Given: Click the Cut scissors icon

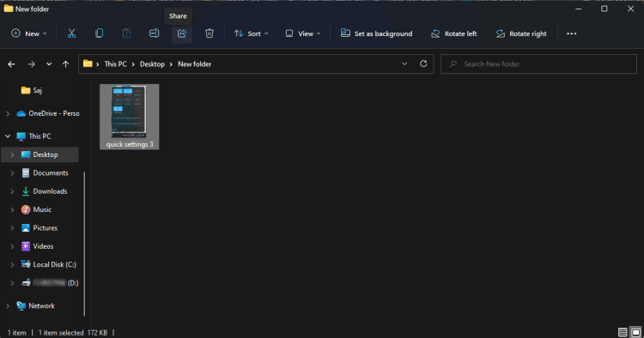Looking at the screenshot, I should pyautogui.click(x=71, y=33).
